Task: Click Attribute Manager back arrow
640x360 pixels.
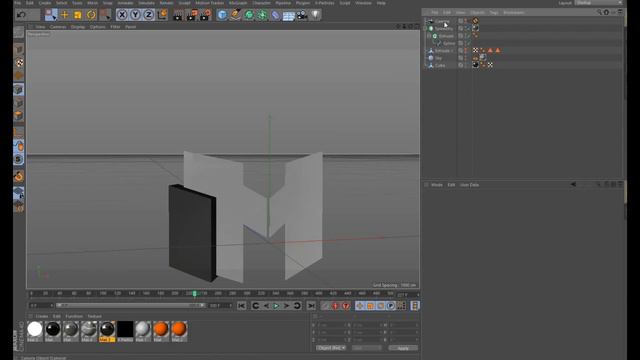Action: tap(573, 184)
